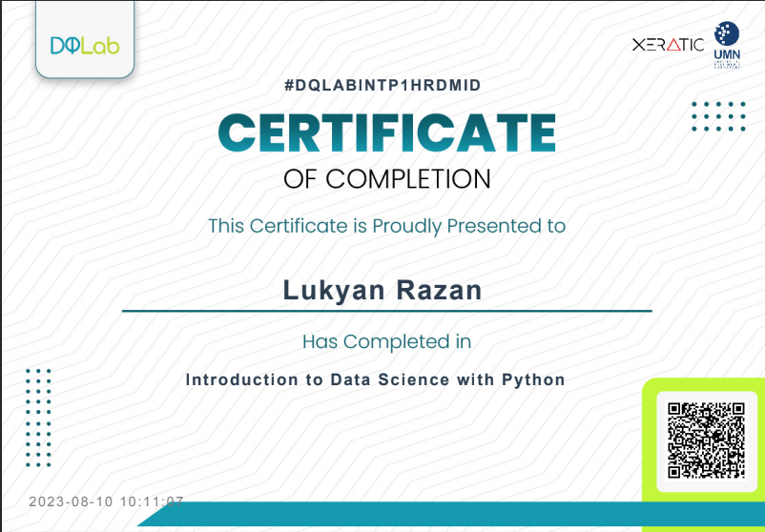Click the UMN text below the emblem
The height and width of the screenshot is (532, 765).
point(727,56)
